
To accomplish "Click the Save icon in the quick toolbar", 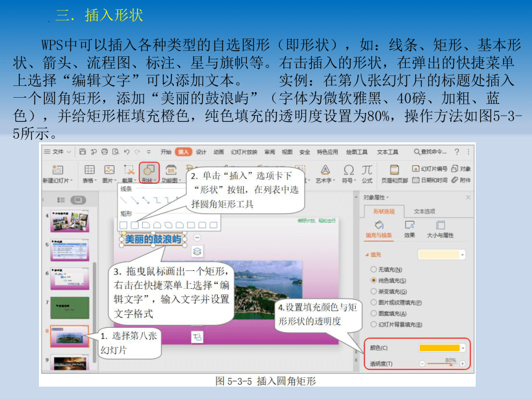I will tap(82, 152).
